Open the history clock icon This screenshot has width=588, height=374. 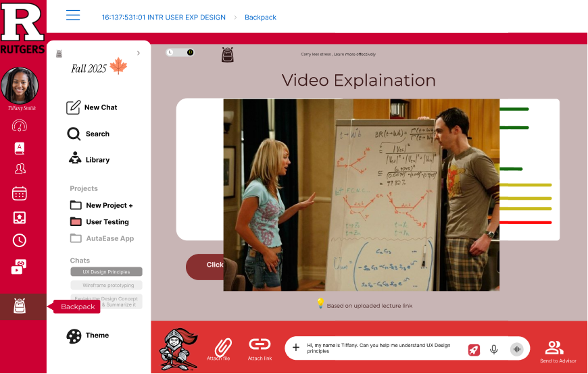tap(20, 240)
